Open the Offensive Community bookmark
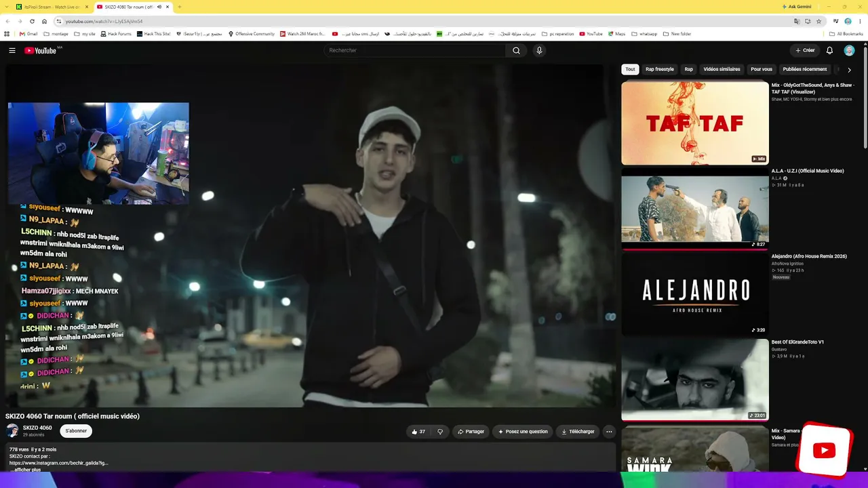 tap(252, 34)
